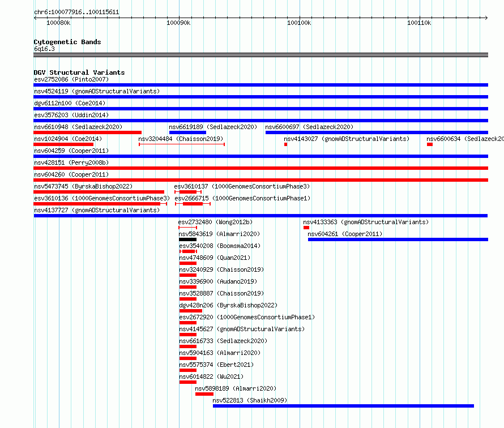Open the nsv3396900 (Audano2019) label
This screenshot has height=428, width=504.
pos(218,281)
